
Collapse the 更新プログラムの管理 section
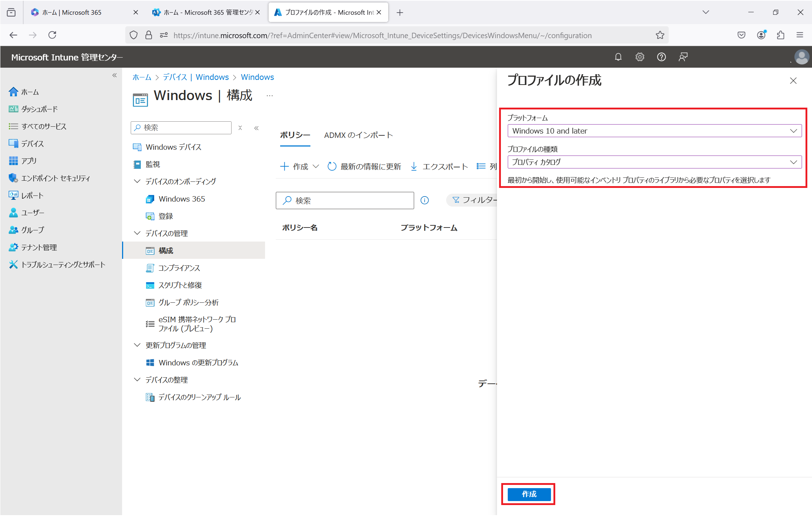tap(137, 345)
